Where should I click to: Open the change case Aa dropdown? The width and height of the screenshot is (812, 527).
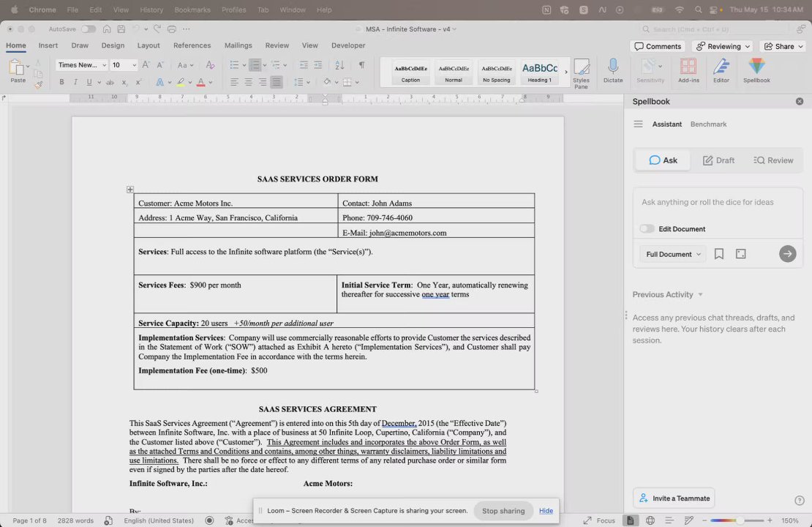(x=185, y=64)
